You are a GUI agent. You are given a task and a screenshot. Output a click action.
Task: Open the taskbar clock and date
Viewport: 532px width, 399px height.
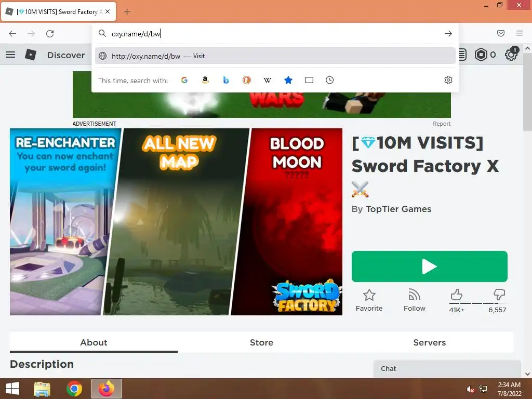[x=509, y=389]
